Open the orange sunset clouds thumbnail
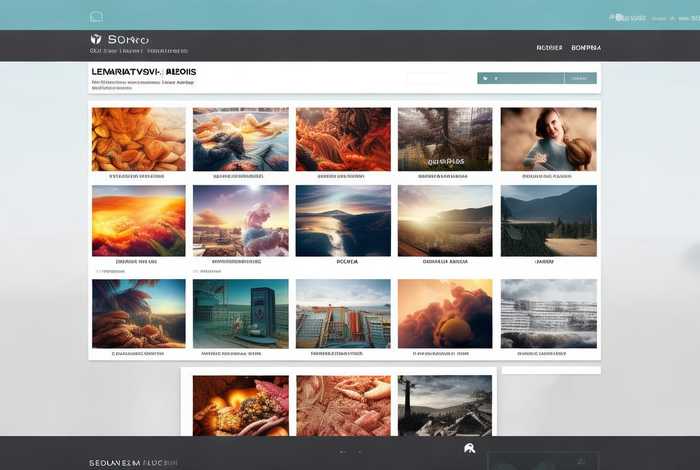This screenshot has height=470, width=700. 139,220
